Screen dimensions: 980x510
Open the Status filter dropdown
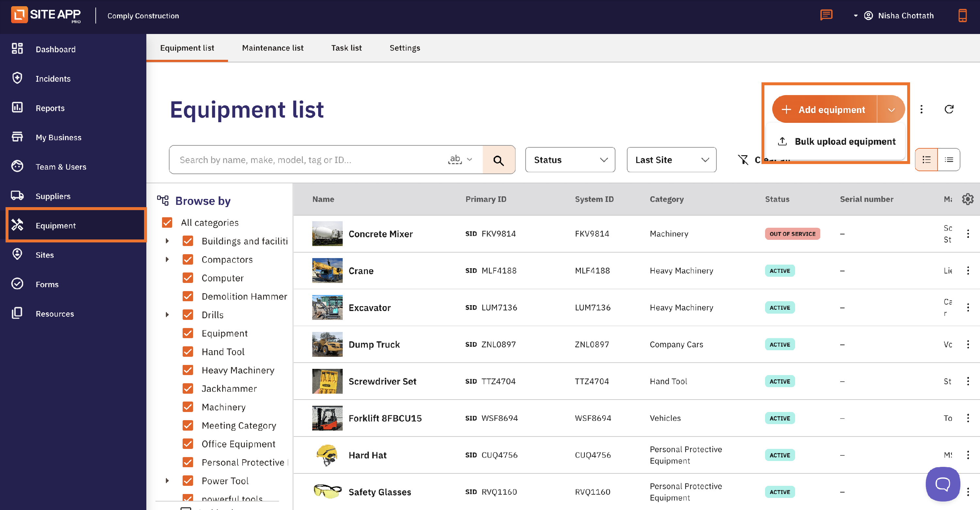tap(570, 160)
